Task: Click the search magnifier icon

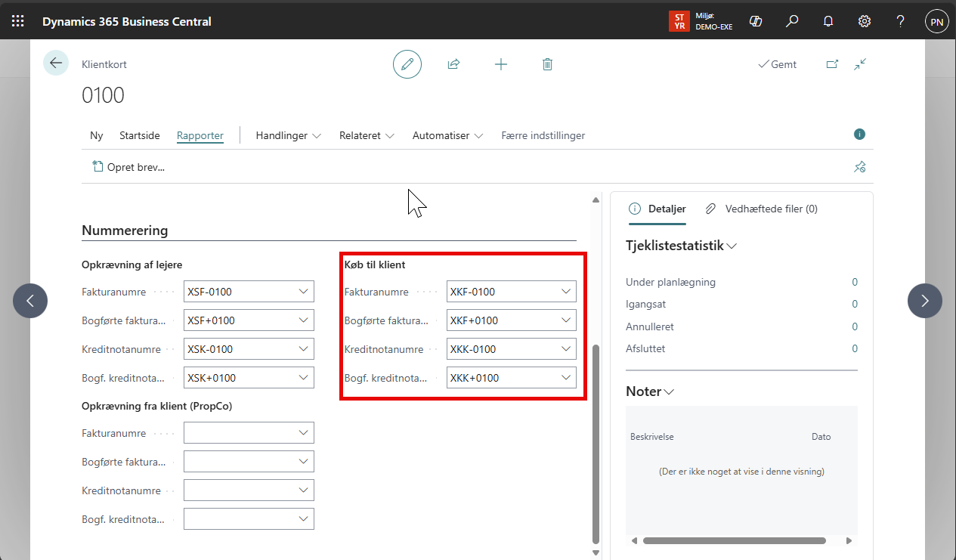Action: pyautogui.click(x=792, y=21)
